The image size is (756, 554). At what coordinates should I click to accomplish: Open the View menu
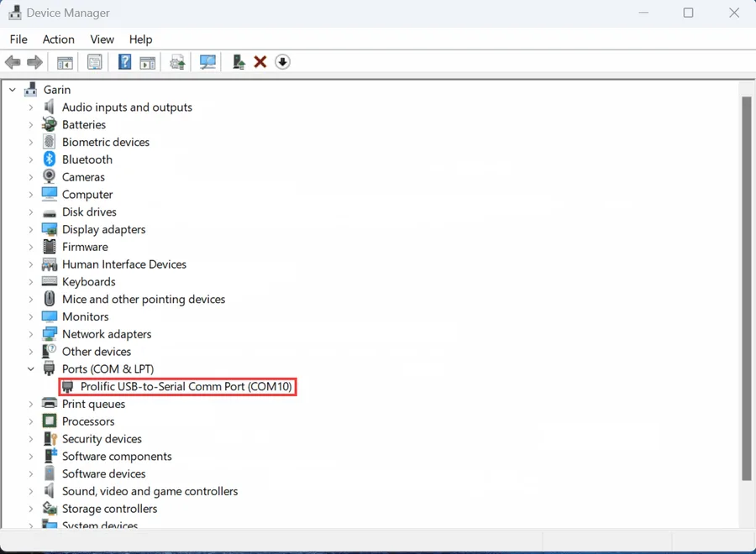click(x=102, y=39)
